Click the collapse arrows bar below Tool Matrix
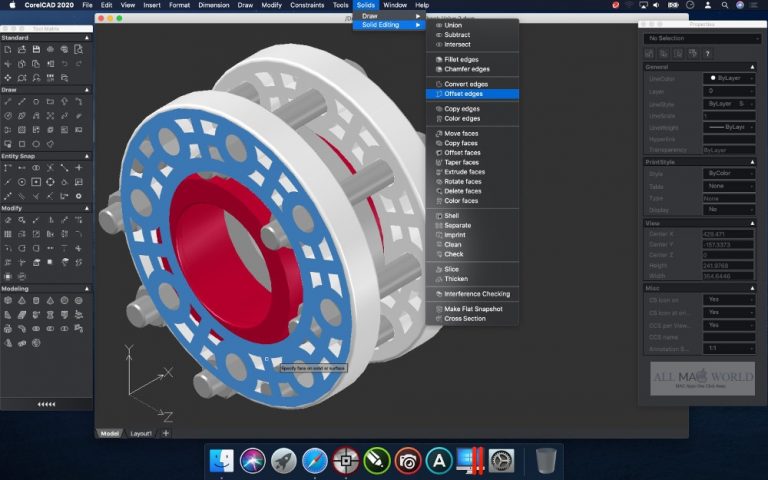 coord(47,404)
